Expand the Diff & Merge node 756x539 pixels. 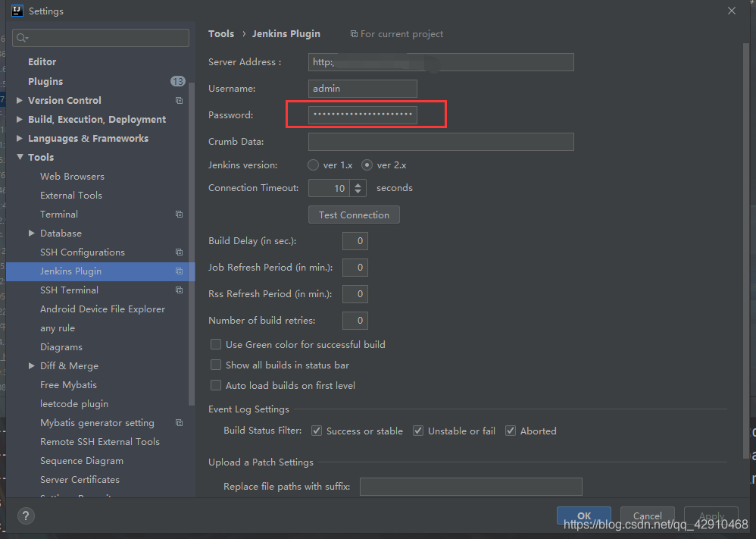(x=31, y=365)
